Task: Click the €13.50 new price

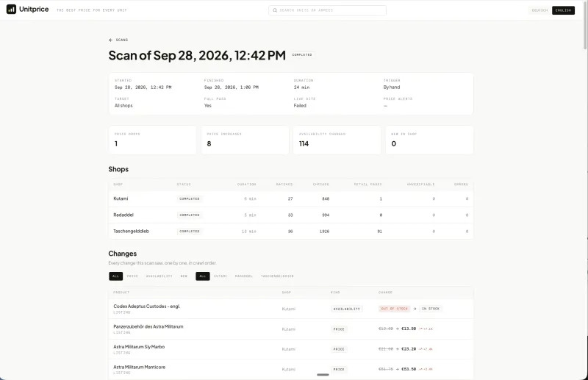Action: point(409,329)
